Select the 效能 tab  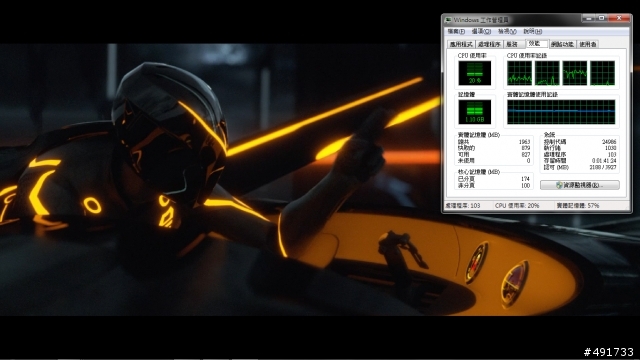[536, 43]
